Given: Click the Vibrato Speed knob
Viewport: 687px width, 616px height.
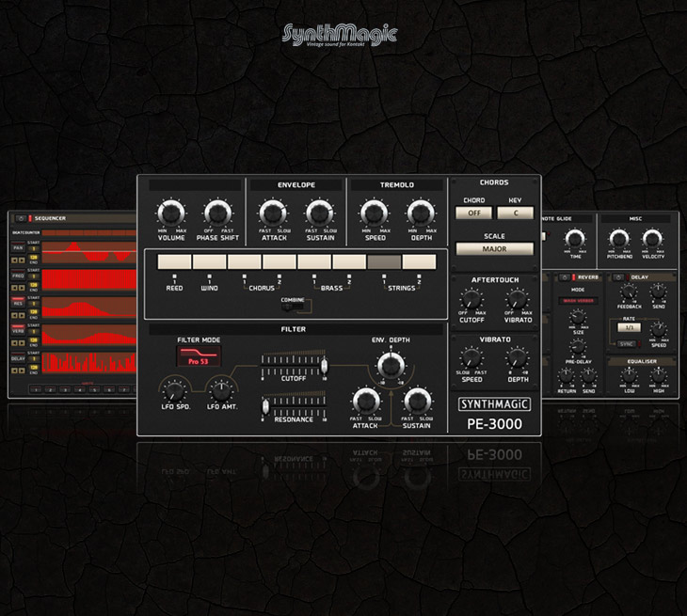Looking at the screenshot, I should pyautogui.click(x=471, y=358).
